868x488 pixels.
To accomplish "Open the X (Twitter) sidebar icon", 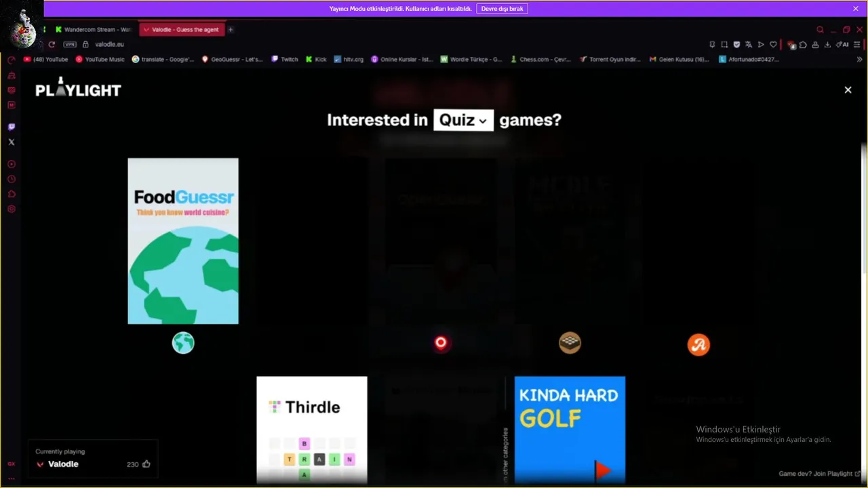I will point(12,142).
